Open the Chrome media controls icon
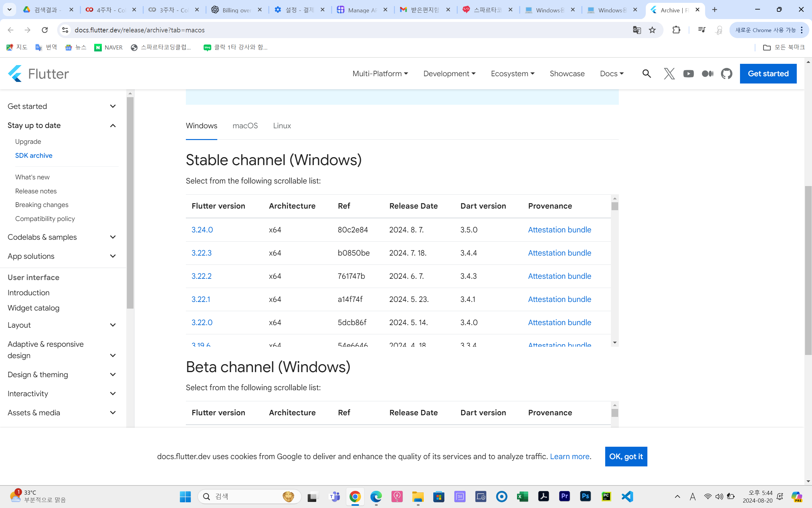Image resolution: width=812 pixels, height=508 pixels. 701,30
